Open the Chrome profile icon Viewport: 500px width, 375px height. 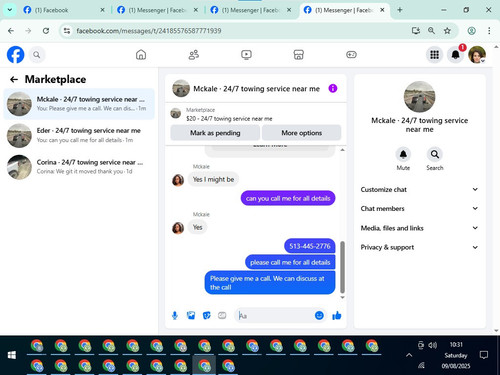point(471,31)
